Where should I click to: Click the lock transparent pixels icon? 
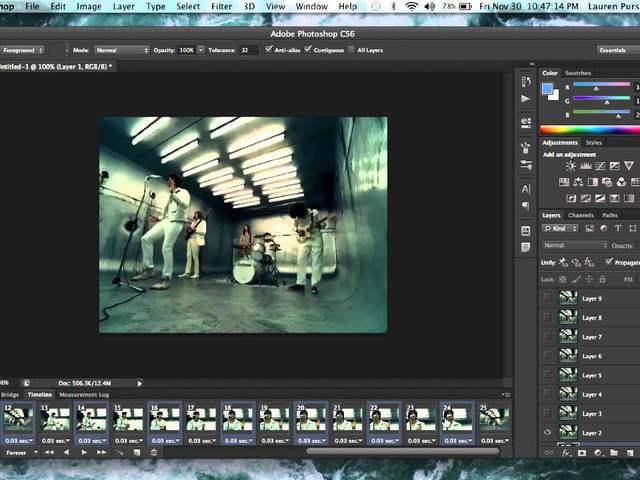(x=562, y=280)
